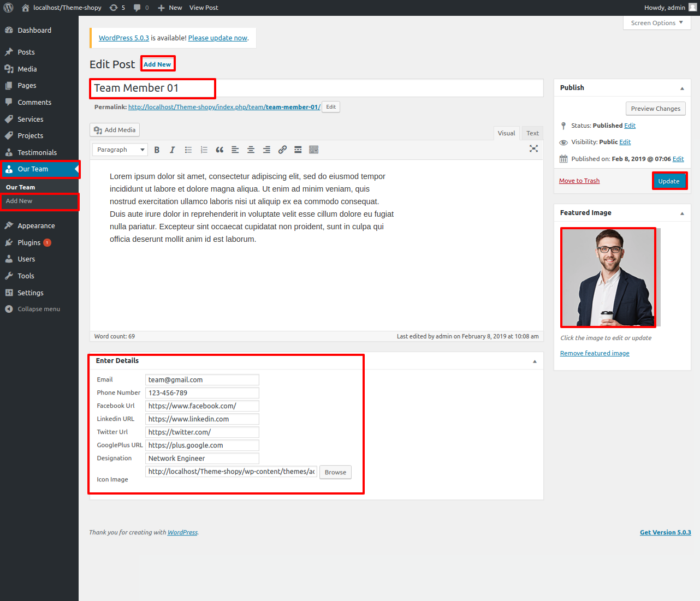
Task: Apply italic formatting in editor toolbar
Action: pyautogui.click(x=172, y=150)
